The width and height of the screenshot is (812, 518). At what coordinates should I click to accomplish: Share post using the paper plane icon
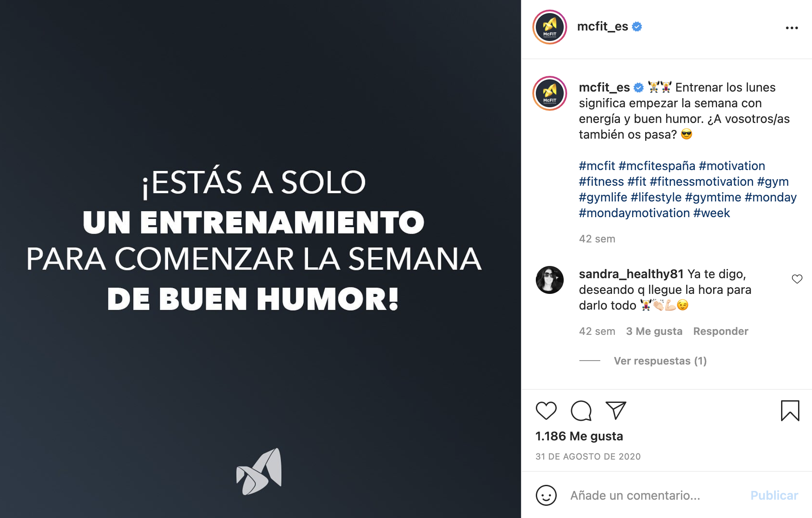[x=616, y=410]
